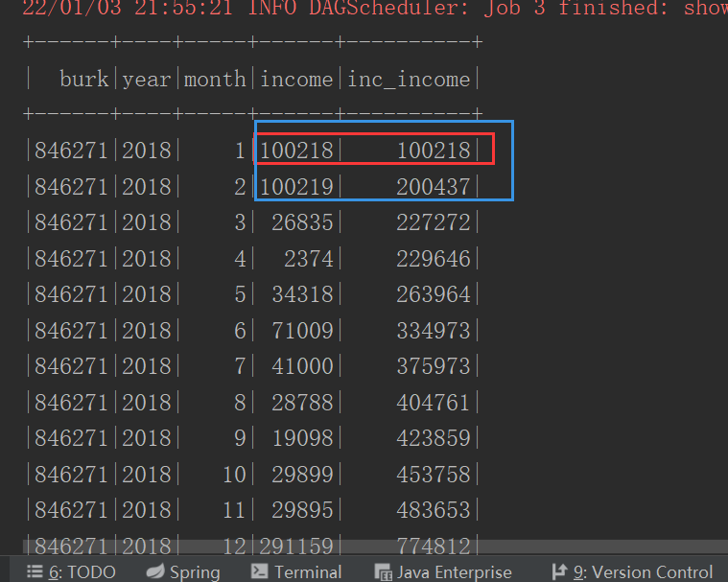Viewport: 728px width, 582px height.
Task: Select income value 100219
Action: [x=296, y=187]
